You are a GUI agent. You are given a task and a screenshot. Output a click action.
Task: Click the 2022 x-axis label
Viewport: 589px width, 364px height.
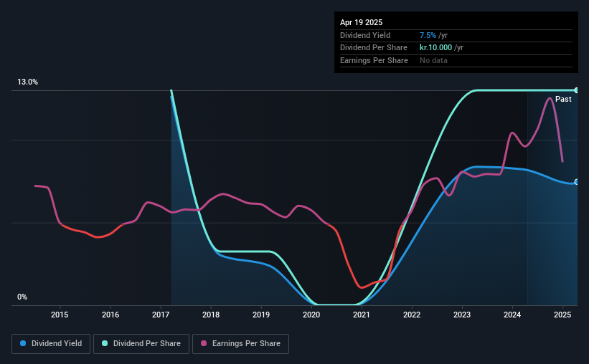click(412, 315)
